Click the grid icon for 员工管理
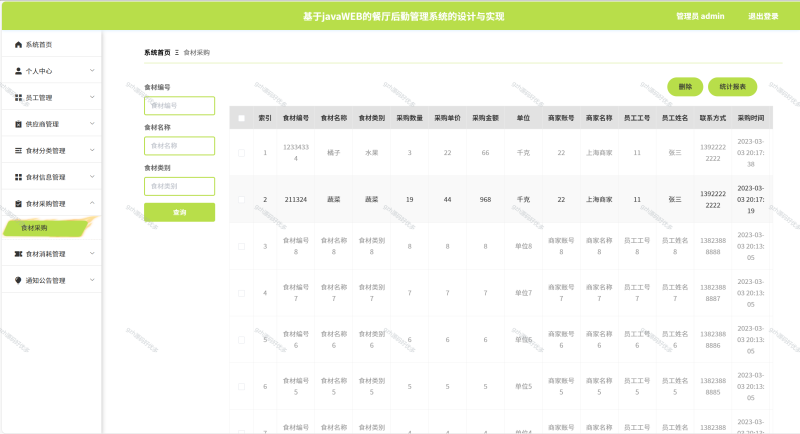The width and height of the screenshot is (800, 434). click(x=18, y=98)
